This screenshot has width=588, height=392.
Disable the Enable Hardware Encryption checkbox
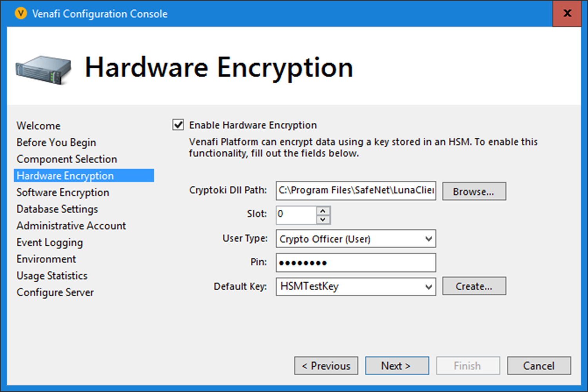[178, 125]
